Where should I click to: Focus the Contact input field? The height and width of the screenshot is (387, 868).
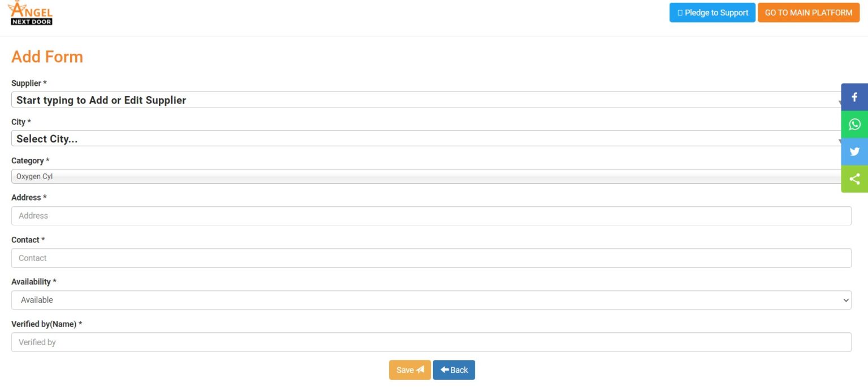[x=431, y=258]
